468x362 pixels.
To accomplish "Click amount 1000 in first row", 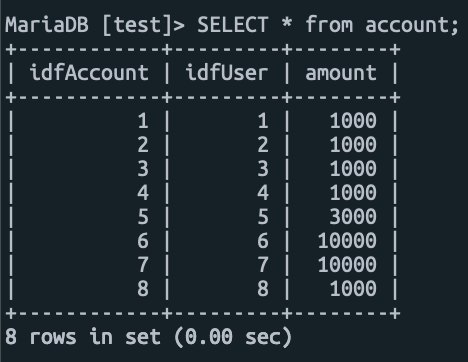I will pos(353,121).
